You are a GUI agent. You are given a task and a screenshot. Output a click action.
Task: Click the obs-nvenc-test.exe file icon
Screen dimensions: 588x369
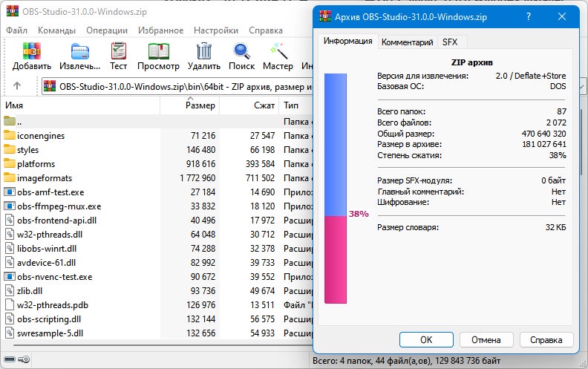[x=10, y=276]
